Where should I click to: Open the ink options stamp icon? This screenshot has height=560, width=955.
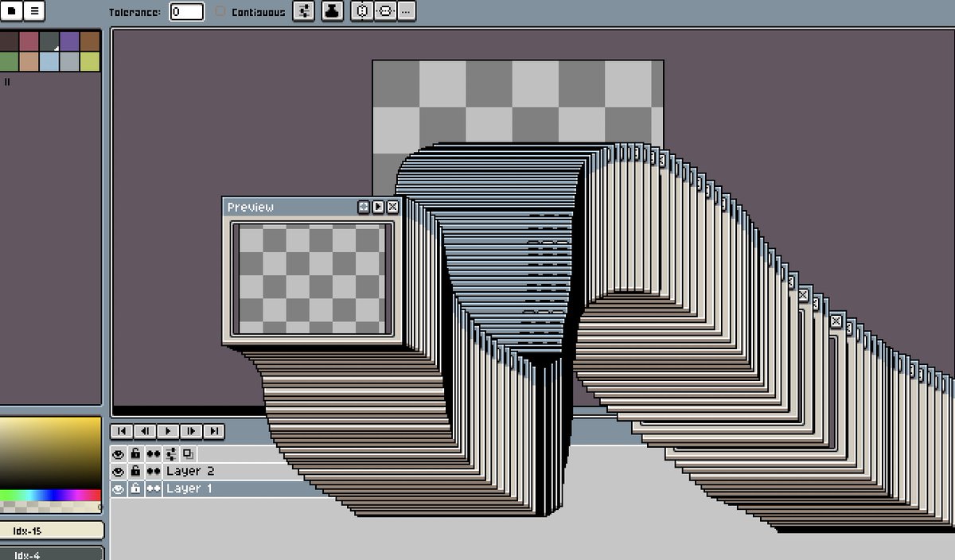(x=333, y=11)
